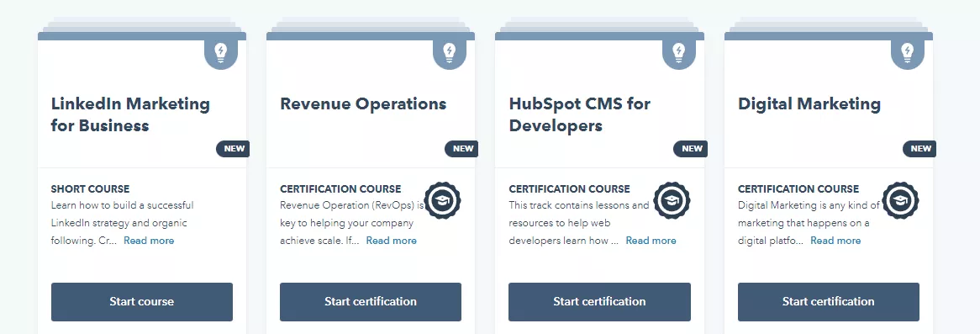Click NEW badge on LinkedIn Marketing card
This screenshot has height=334, width=980.
[x=233, y=149]
